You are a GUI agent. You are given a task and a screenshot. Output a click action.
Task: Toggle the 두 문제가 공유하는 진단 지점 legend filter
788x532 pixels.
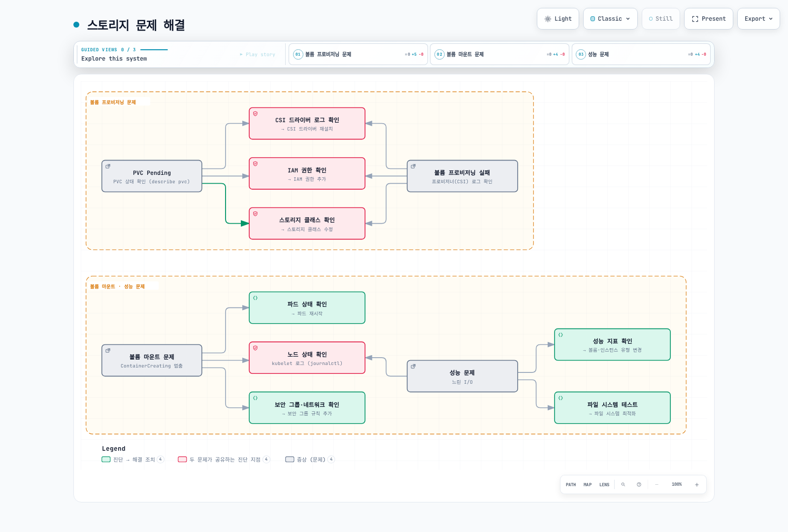[224, 460]
